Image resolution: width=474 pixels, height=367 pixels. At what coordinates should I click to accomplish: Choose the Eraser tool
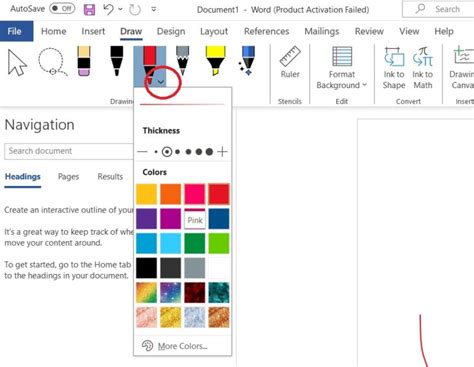point(84,61)
